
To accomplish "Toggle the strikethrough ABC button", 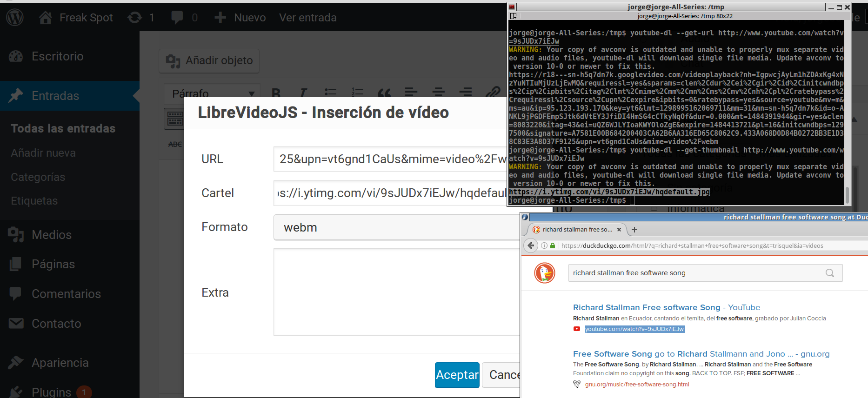I will [x=175, y=145].
